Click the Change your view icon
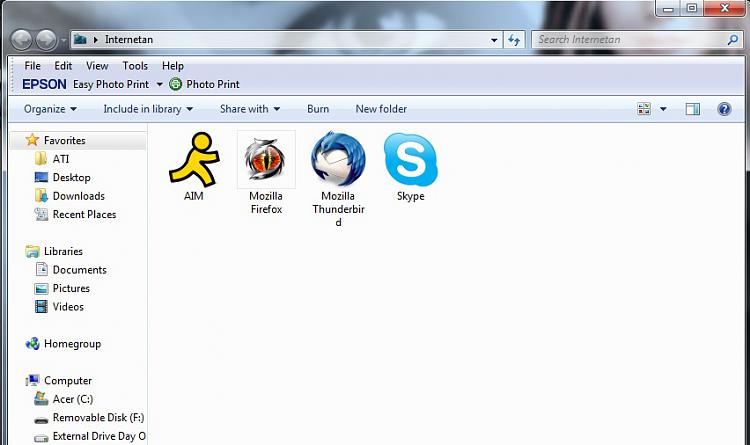This screenshot has width=750, height=445. click(644, 109)
